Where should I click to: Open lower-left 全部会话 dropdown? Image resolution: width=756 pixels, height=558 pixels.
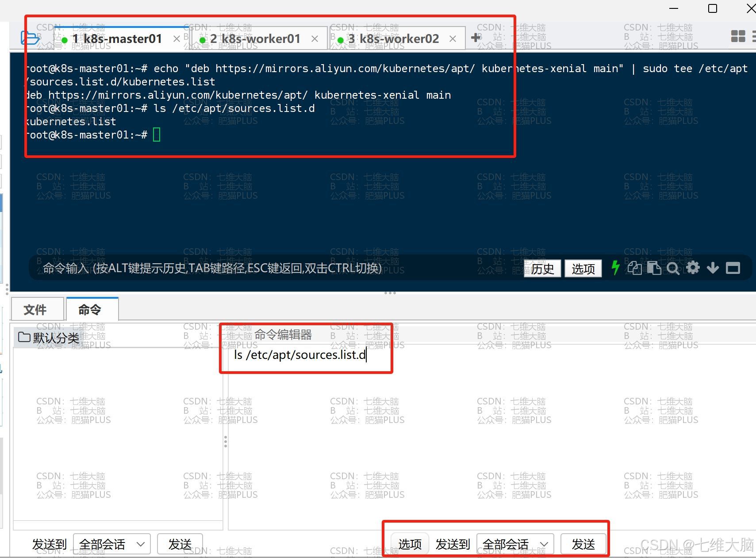coord(112,544)
